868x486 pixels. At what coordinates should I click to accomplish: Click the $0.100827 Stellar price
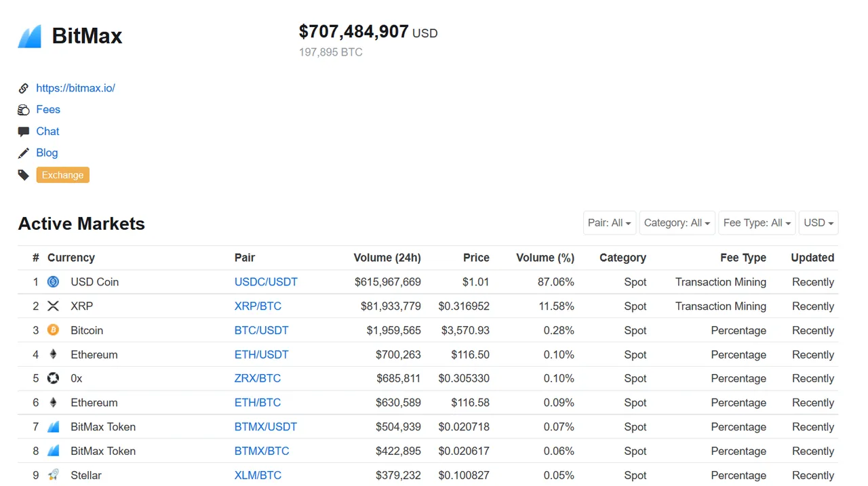click(x=464, y=475)
